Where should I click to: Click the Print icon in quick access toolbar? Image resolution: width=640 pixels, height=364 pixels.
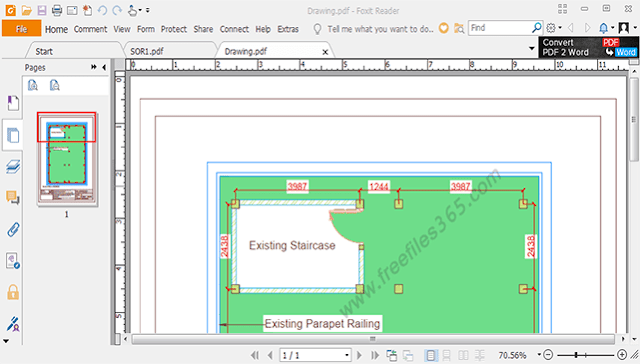coord(57,10)
